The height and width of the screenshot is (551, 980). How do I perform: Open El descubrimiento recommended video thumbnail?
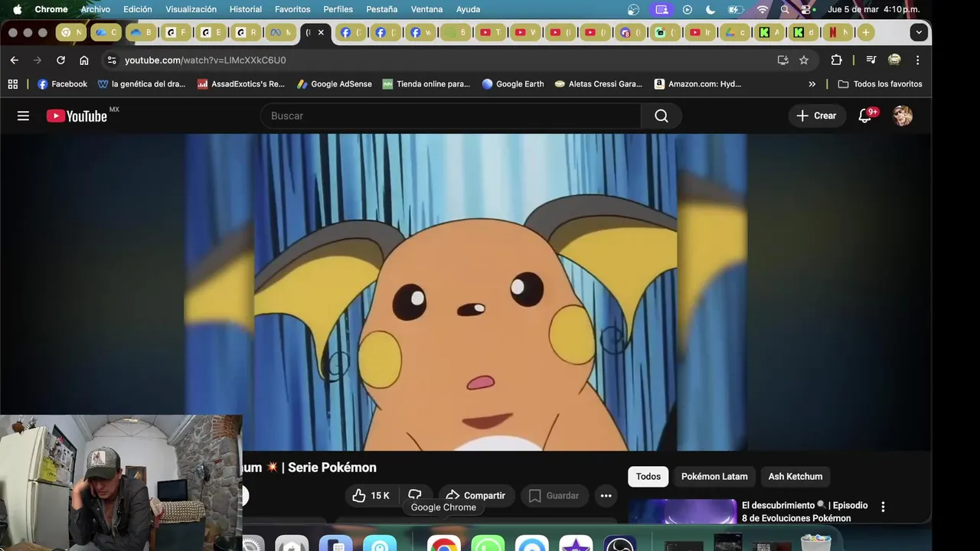pos(682,511)
